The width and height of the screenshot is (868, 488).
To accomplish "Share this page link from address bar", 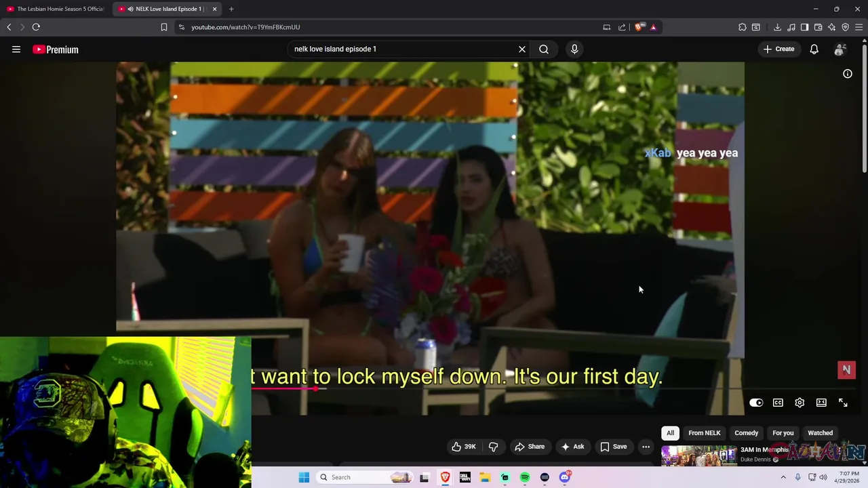I will point(622,27).
